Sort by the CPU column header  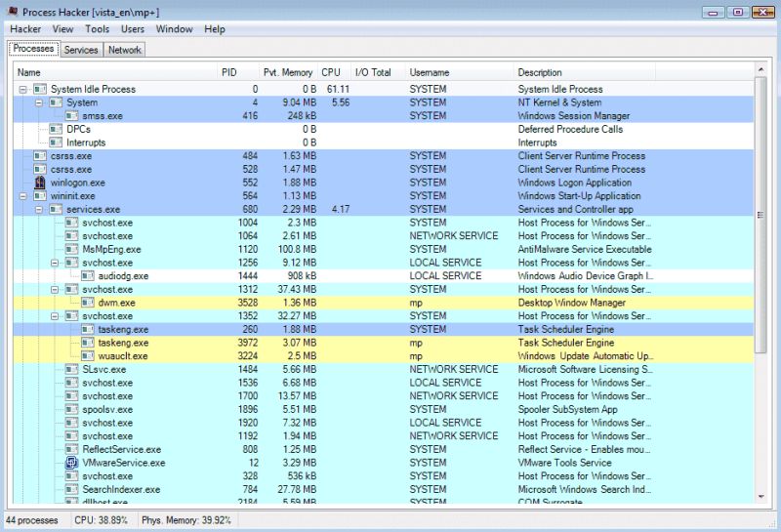[334, 73]
